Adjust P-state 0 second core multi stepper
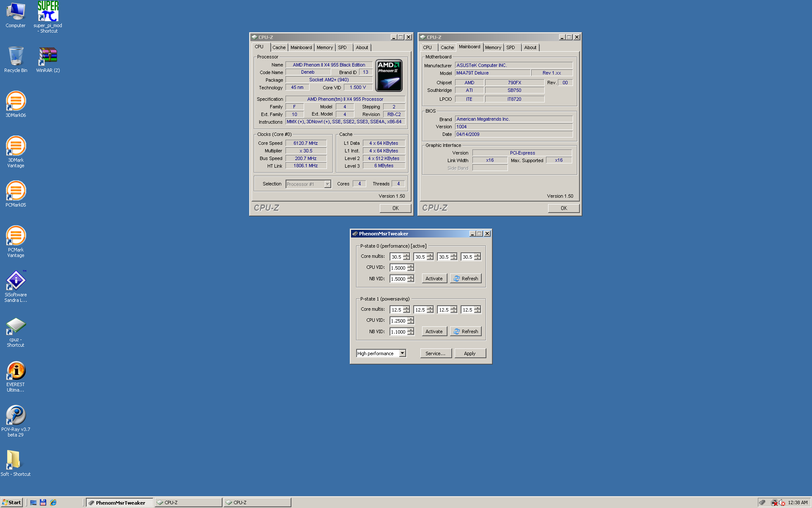 pyautogui.click(x=430, y=257)
